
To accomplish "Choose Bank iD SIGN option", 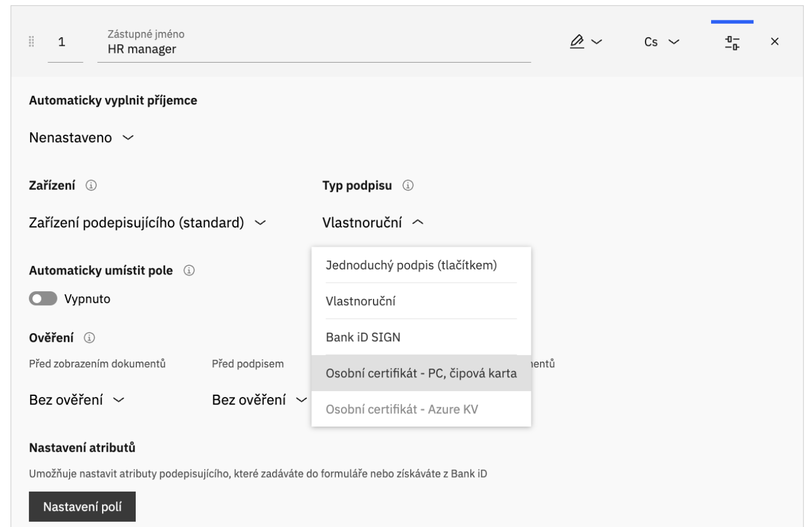I will pos(421,337).
